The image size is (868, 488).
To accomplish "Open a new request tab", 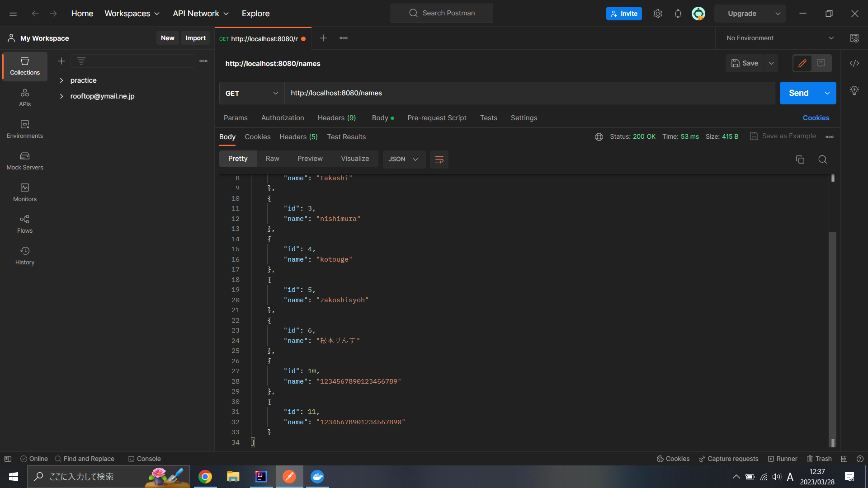I will coord(323,38).
